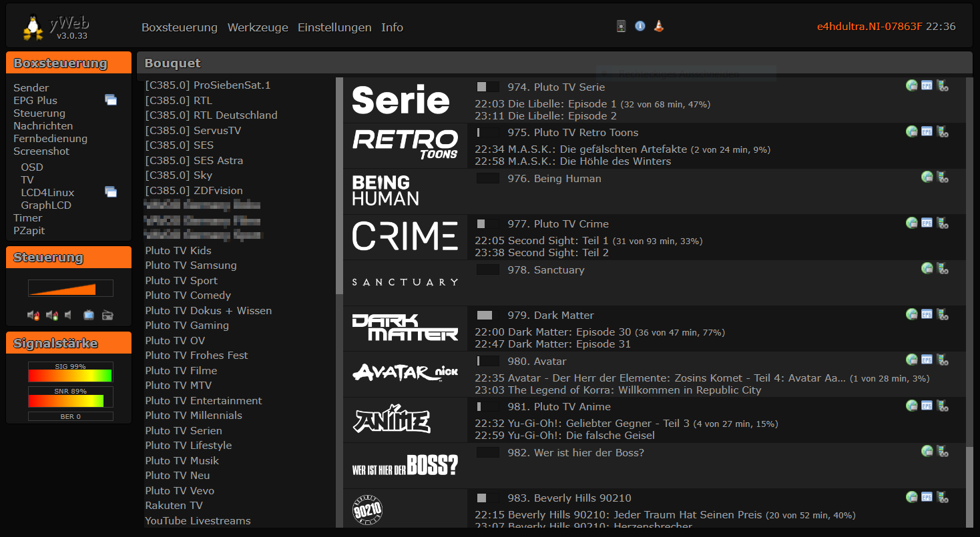Launch VLC stream via the cone icon
The width and height of the screenshot is (980, 537).
659,27
